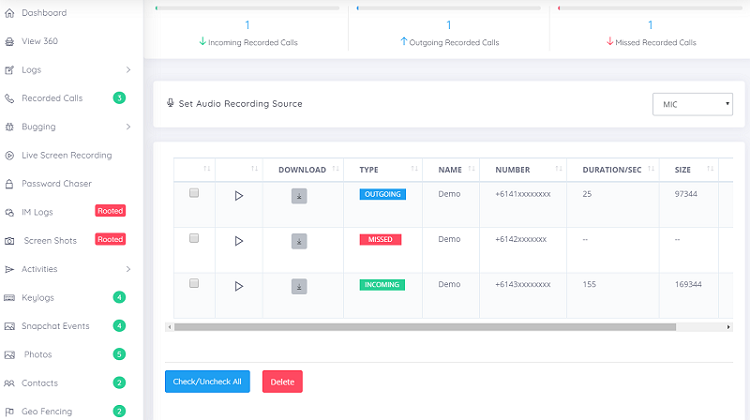Click the Keylogs keyboard icon

pos(9,298)
